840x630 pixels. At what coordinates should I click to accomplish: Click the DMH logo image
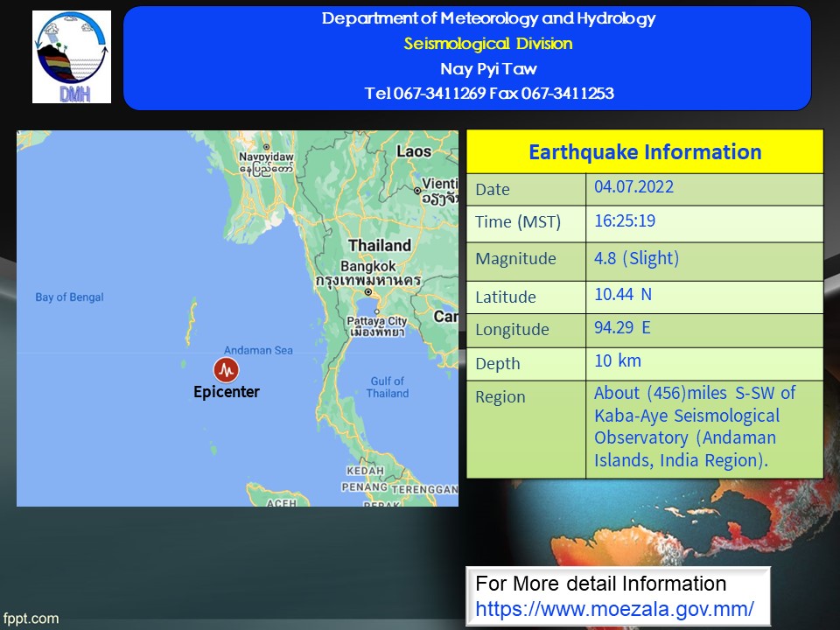[x=72, y=57]
